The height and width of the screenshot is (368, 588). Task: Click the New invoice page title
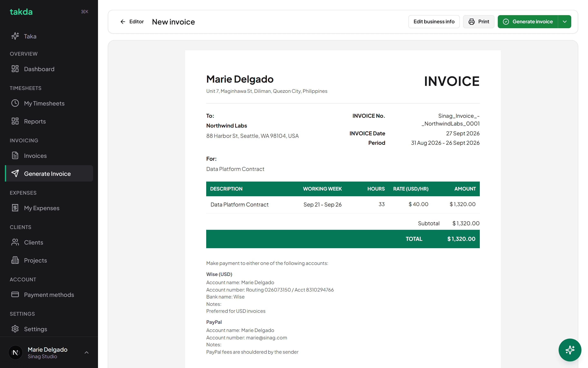pos(174,22)
